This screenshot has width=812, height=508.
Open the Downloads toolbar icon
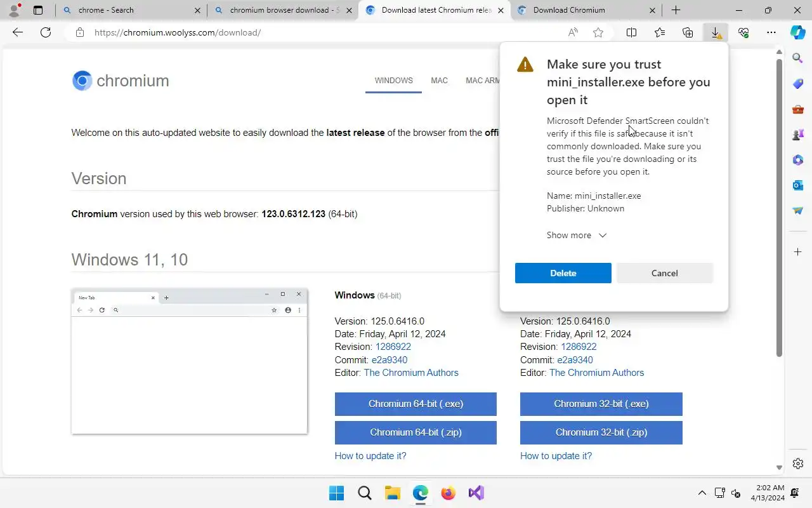[716, 32]
